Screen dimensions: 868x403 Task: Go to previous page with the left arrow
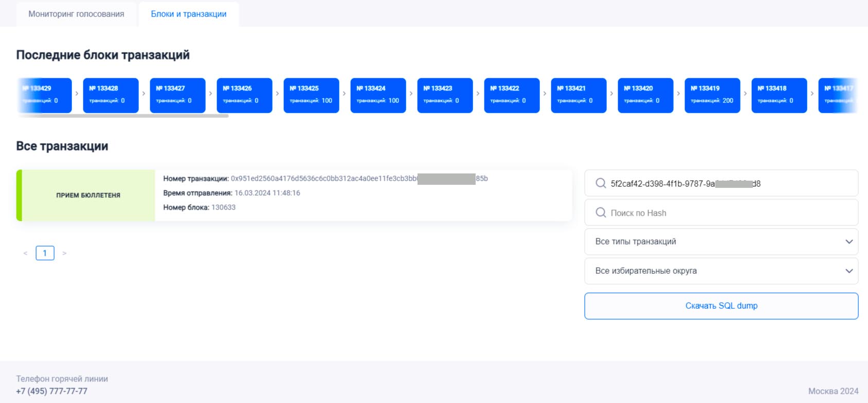(25, 253)
